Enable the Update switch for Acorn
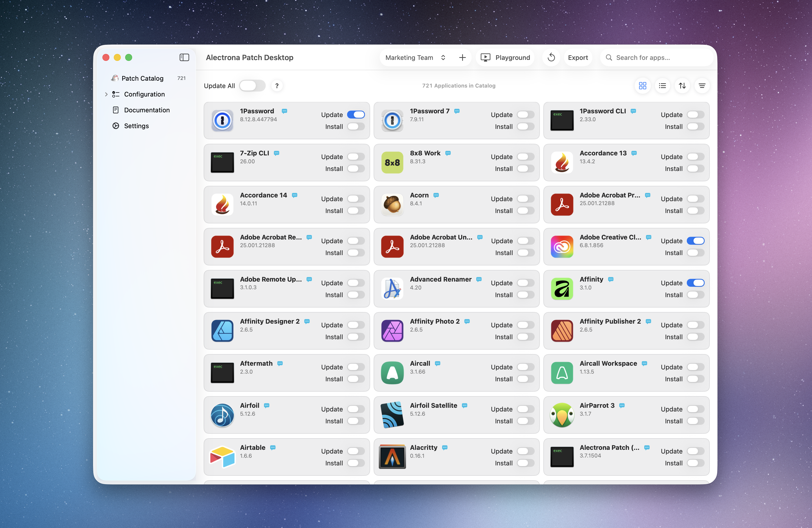 pyautogui.click(x=525, y=198)
